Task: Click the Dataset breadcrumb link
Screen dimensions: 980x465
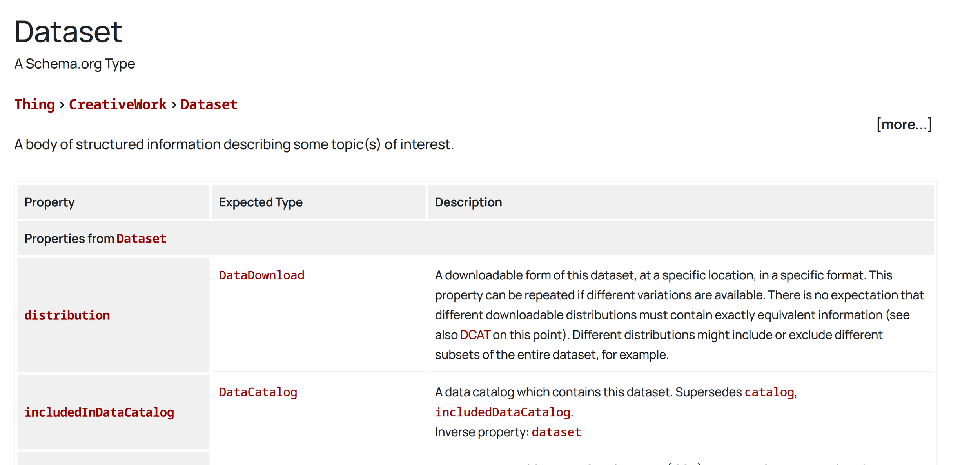Action: 209,104
